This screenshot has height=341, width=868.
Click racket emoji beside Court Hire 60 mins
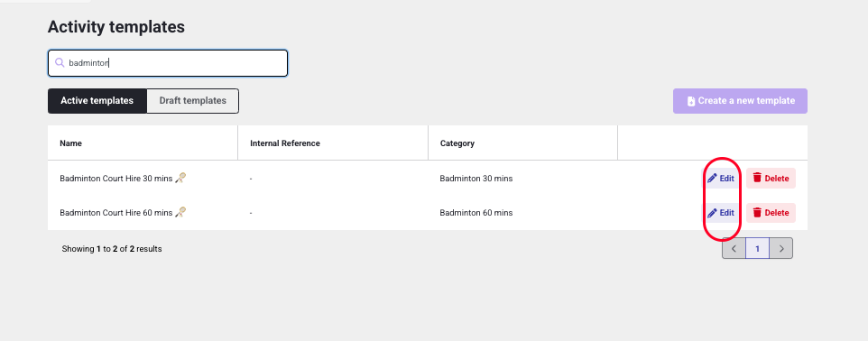[x=180, y=212]
